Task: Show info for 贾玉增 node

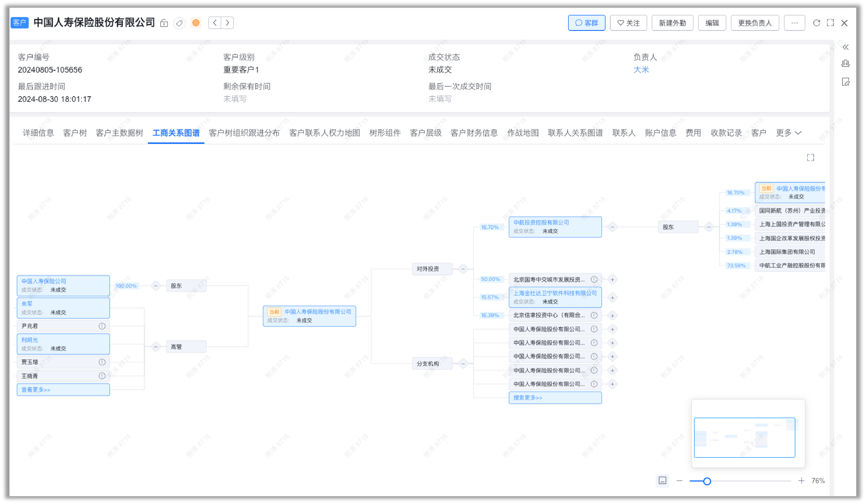Action: 102,362
